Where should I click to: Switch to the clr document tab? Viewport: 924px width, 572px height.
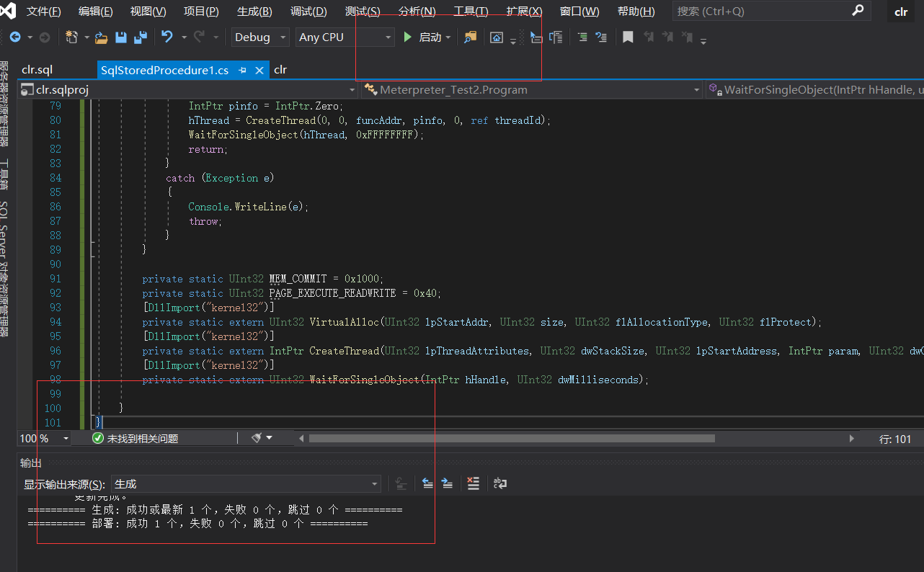pos(280,70)
